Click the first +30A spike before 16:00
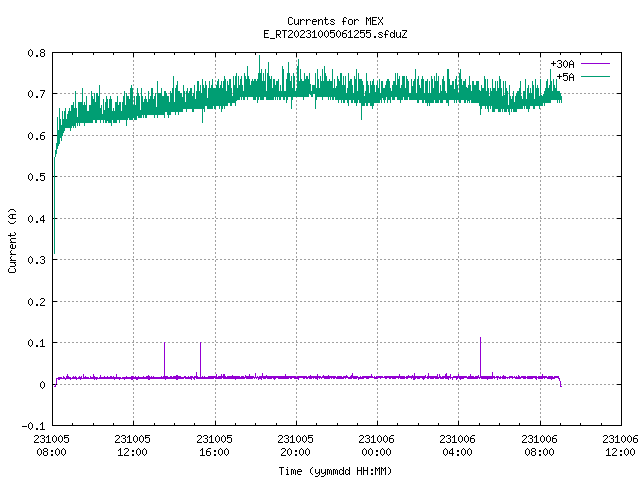The image size is (640, 480). (x=164, y=360)
